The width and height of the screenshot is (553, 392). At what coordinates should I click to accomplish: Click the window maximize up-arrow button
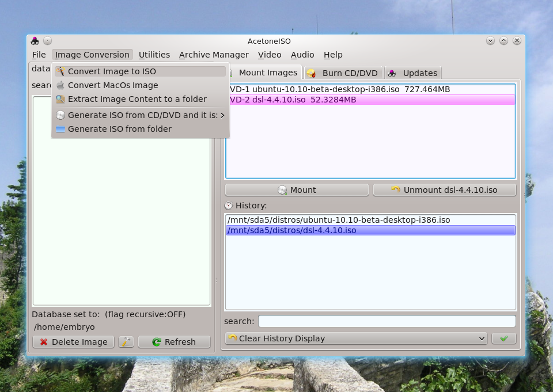click(503, 41)
